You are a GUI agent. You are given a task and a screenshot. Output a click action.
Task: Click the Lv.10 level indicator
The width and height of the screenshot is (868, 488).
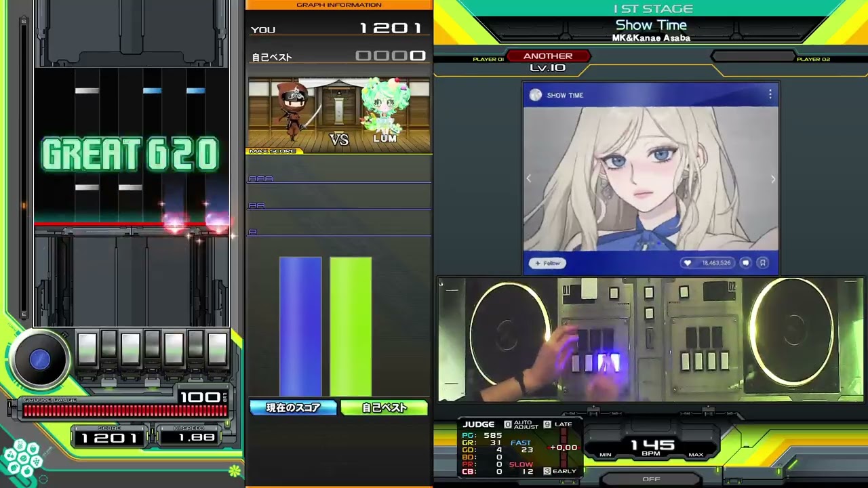(548, 68)
